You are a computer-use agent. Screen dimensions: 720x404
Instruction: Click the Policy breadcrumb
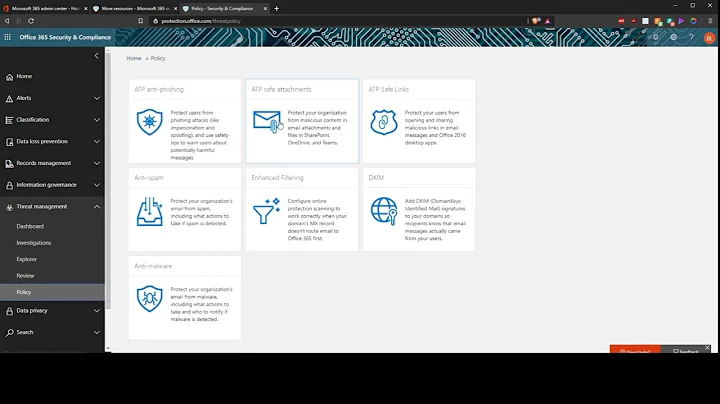[158, 58]
